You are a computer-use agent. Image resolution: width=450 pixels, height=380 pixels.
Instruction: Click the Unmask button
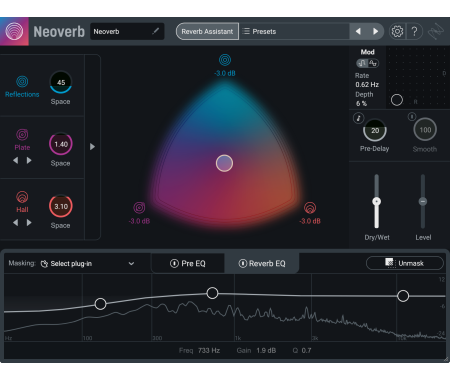(405, 263)
